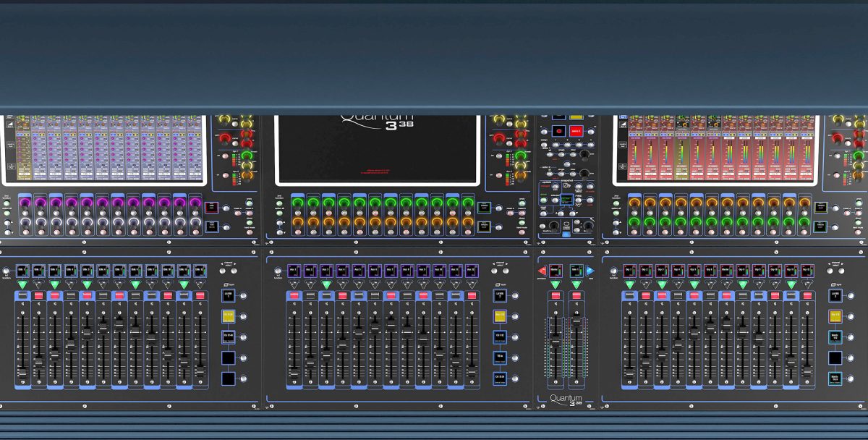868x440 pixels.
Task: Click the red previous arrow beside Master screen
Action: click(542, 271)
